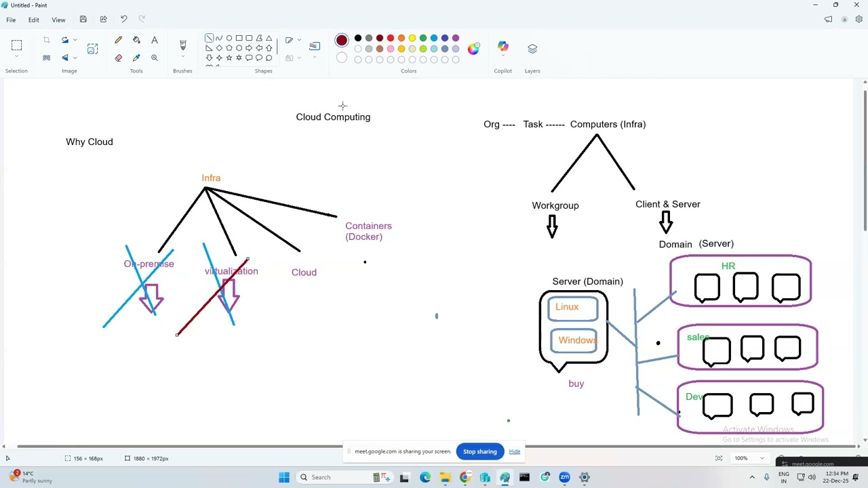868x488 pixels.
Task: Choose the Oval shape
Action: 229,38
